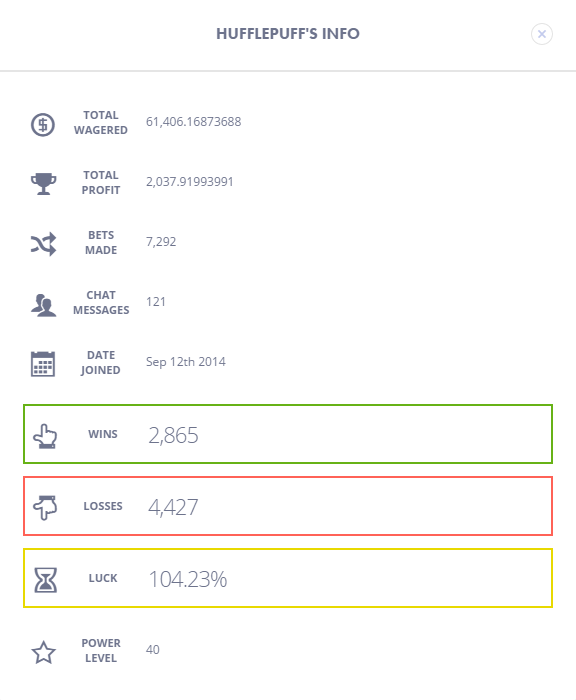Viewport: 576px width, 700px height.
Task: Click the chat messages count 121
Action: pos(155,302)
